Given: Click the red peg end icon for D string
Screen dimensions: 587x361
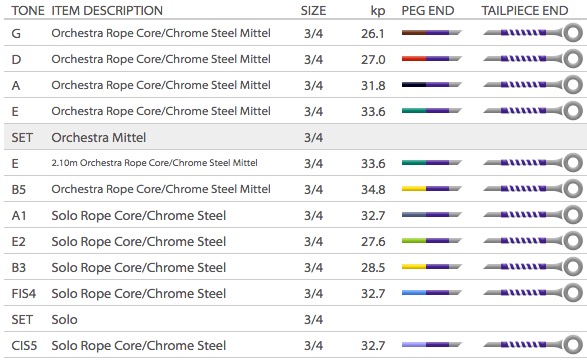Looking at the screenshot, I should point(432,59).
